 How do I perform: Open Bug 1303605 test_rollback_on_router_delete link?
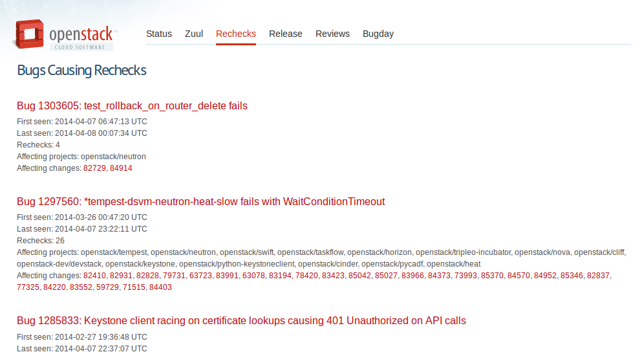click(132, 106)
